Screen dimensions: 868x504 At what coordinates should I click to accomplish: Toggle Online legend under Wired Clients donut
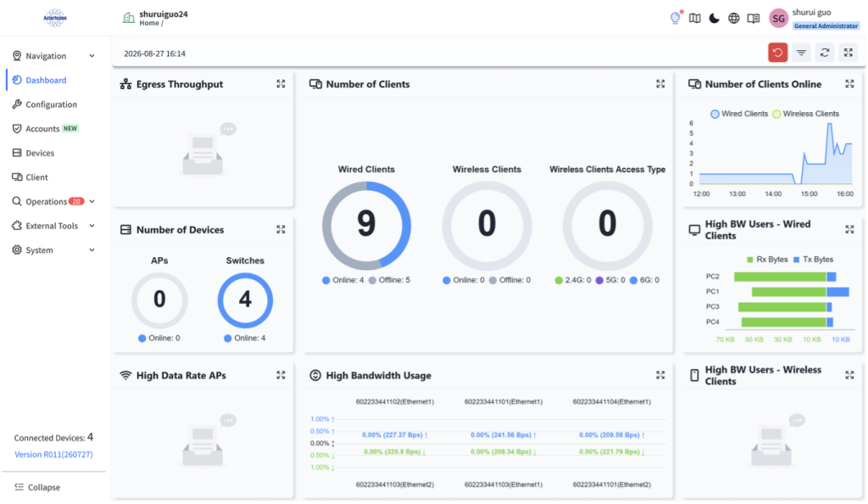[342, 280]
